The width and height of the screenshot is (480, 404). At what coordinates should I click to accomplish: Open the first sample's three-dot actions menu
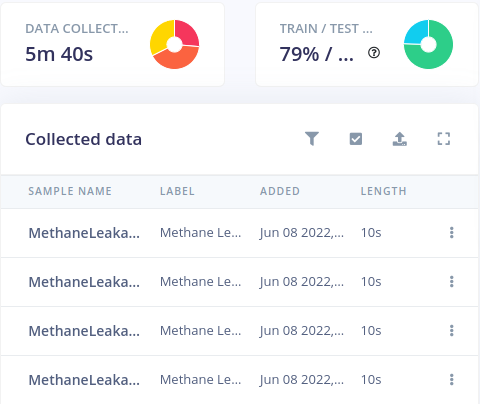(452, 232)
